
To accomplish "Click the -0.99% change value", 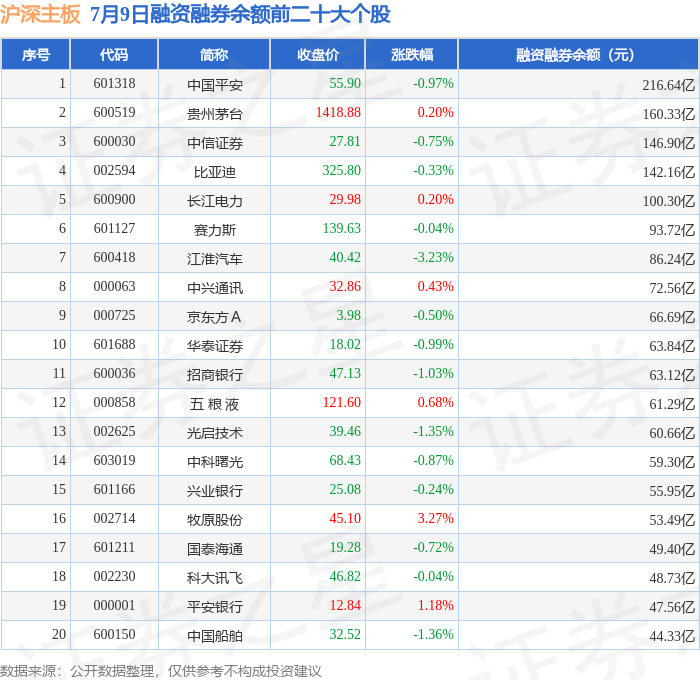I will point(433,344).
